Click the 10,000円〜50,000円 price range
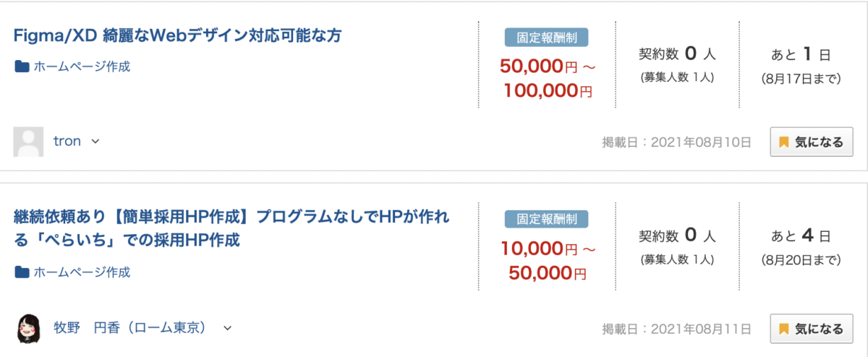The image size is (868, 357). tap(548, 261)
